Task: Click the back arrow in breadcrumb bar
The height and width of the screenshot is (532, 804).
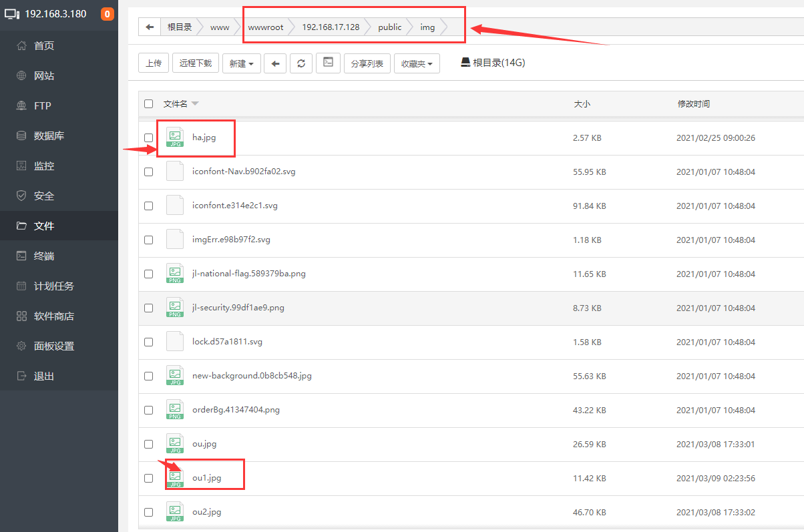Action: [x=150, y=27]
